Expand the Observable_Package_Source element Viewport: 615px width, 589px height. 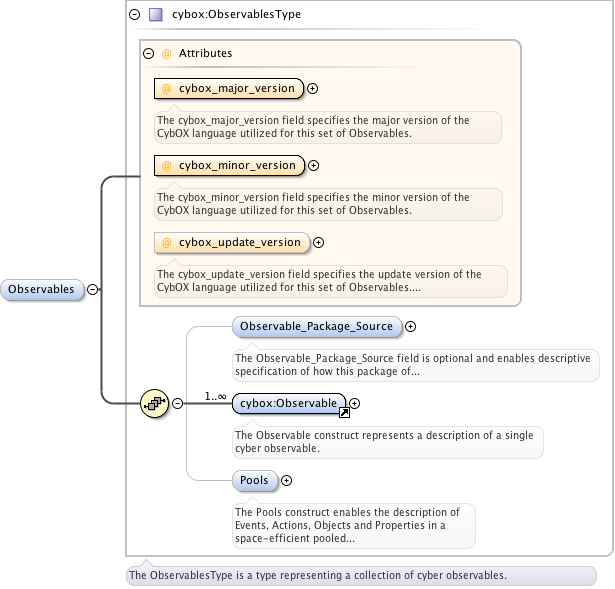tap(410, 326)
